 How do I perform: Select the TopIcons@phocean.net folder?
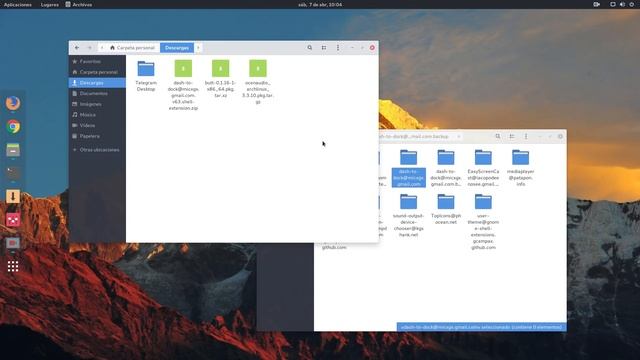click(446, 209)
